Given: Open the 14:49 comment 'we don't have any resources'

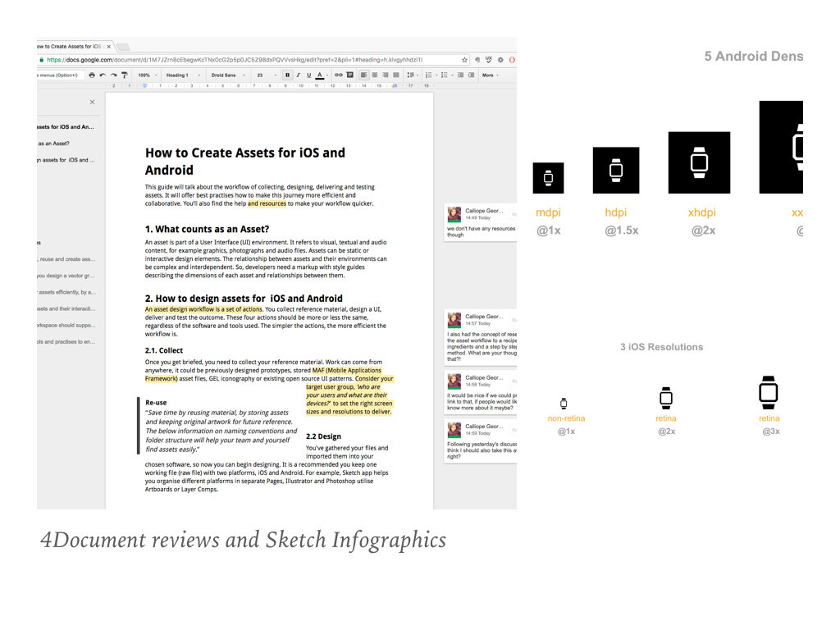Looking at the screenshot, I should [x=481, y=222].
